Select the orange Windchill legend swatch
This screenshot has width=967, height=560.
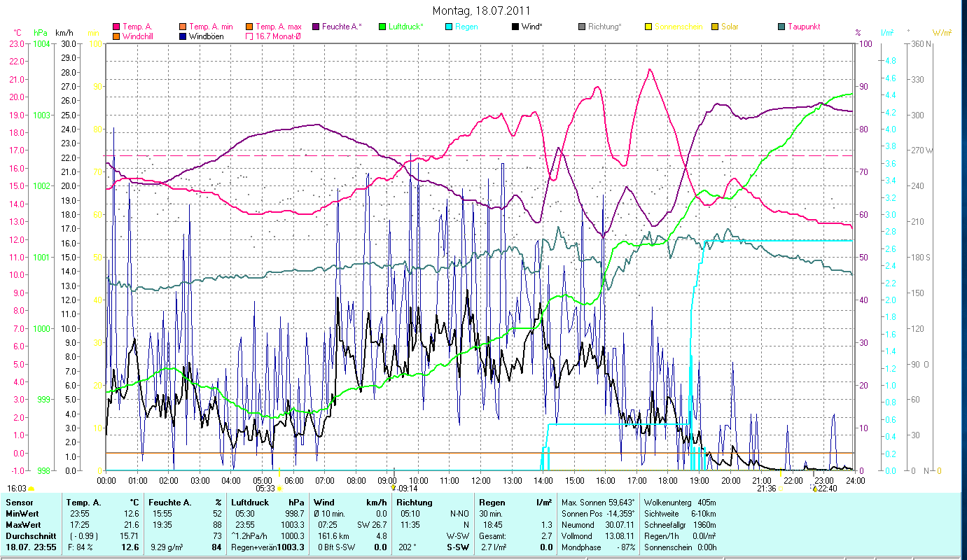coord(117,36)
